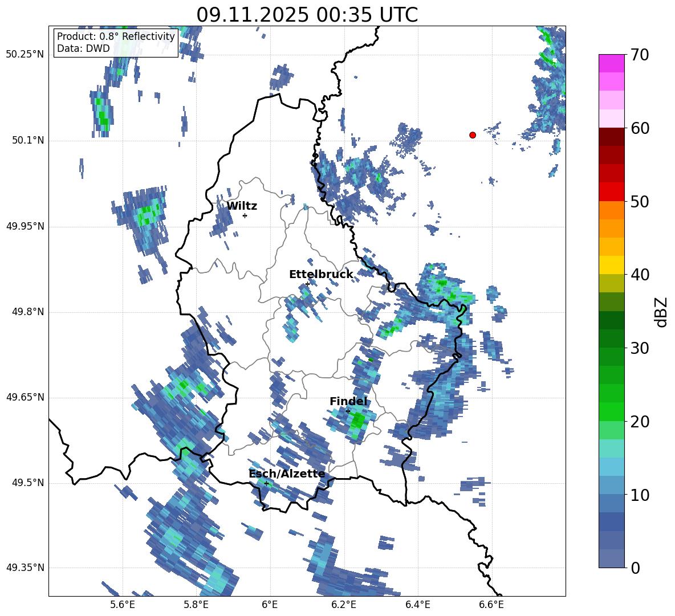
Task: Click the 0 tick on colorbar
Action: (635, 568)
